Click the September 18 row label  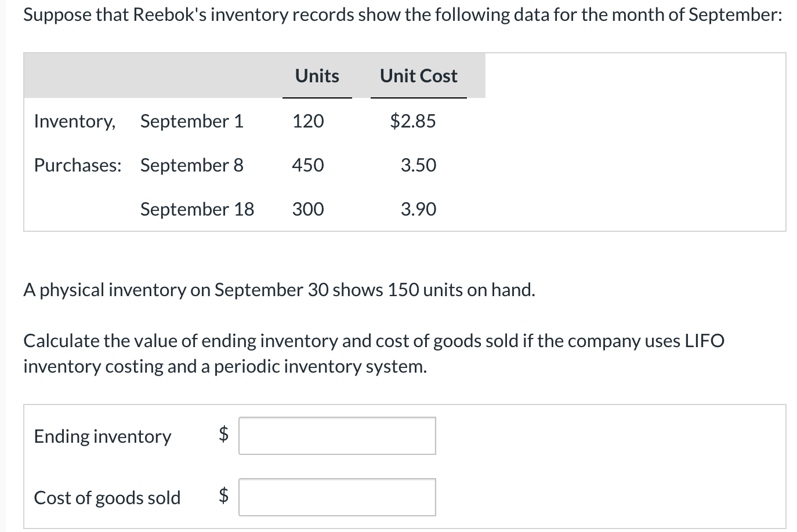tap(197, 209)
